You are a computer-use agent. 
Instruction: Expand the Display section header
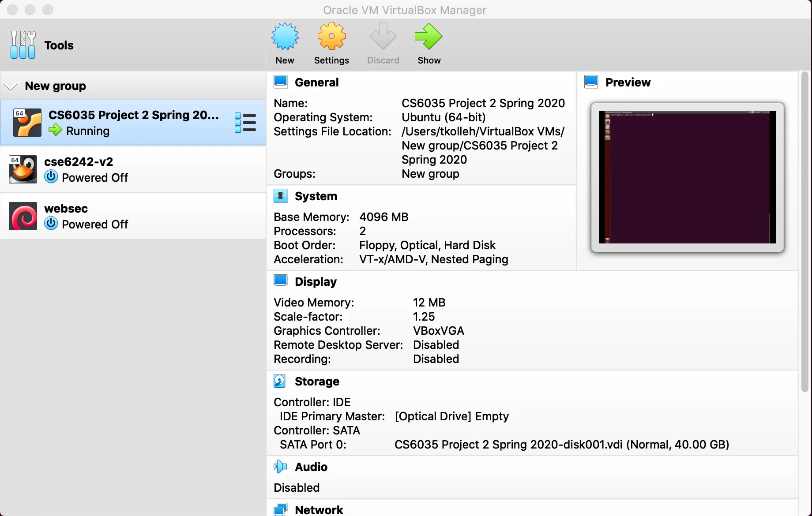click(x=315, y=281)
